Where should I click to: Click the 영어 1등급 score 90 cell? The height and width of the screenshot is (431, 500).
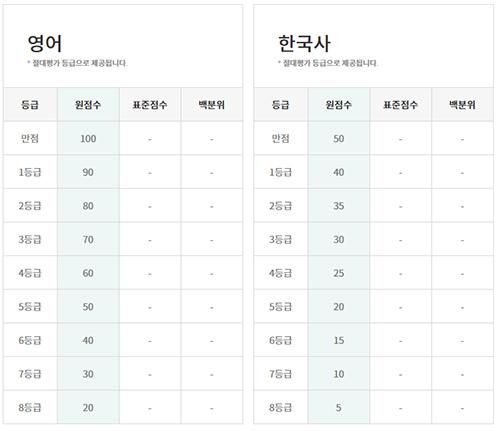(x=88, y=172)
